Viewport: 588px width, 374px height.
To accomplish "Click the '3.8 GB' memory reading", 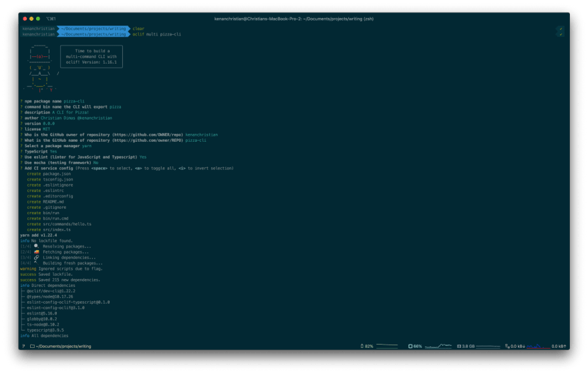I will click(468, 346).
